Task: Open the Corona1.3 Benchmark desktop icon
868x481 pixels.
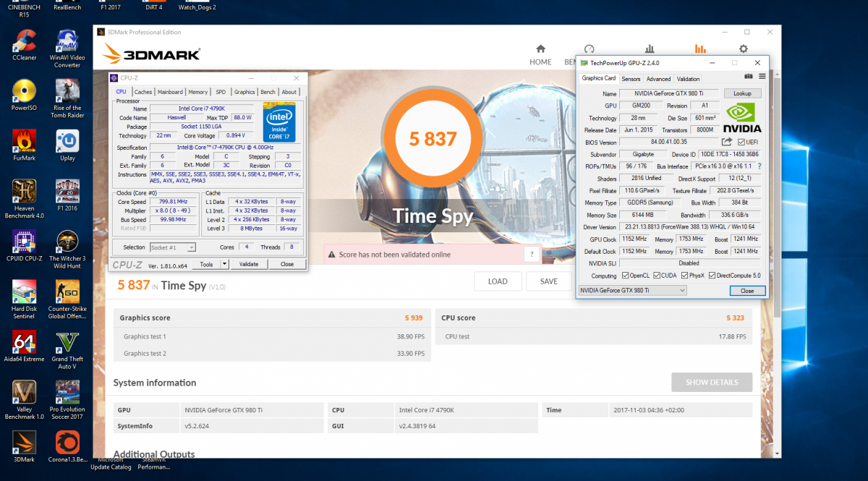Action: 67,447
